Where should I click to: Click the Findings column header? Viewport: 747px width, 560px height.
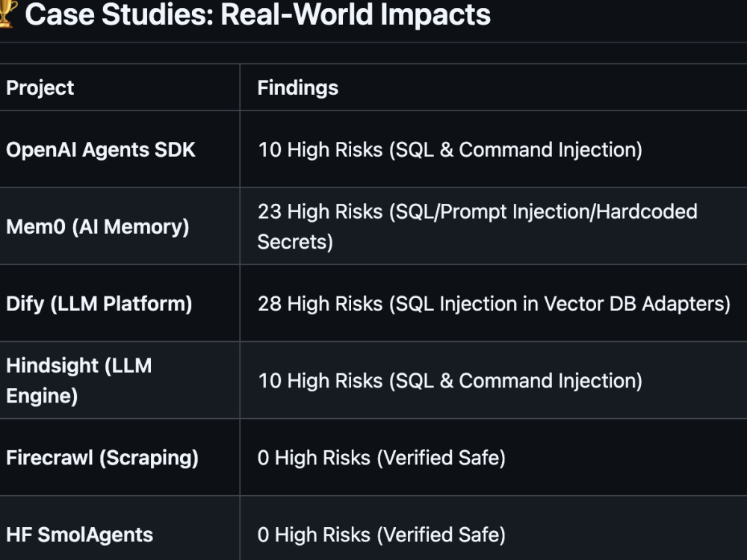point(298,87)
